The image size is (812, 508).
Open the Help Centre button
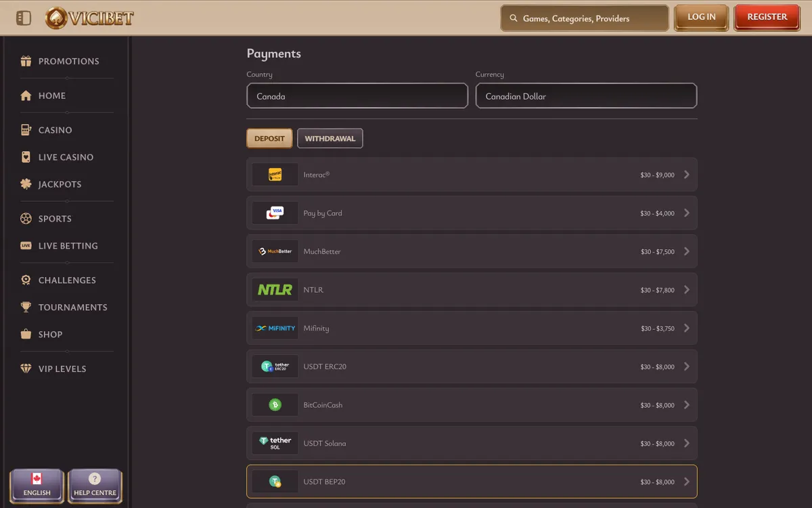95,486
